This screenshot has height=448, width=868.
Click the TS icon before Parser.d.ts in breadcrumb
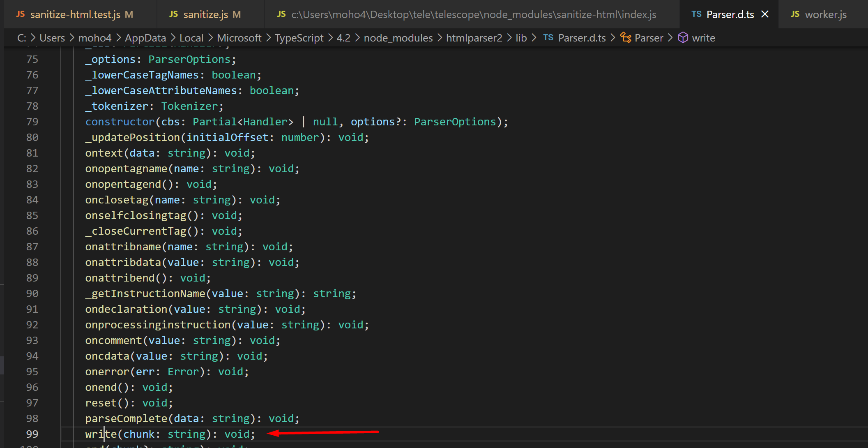(x=548, y=37)
